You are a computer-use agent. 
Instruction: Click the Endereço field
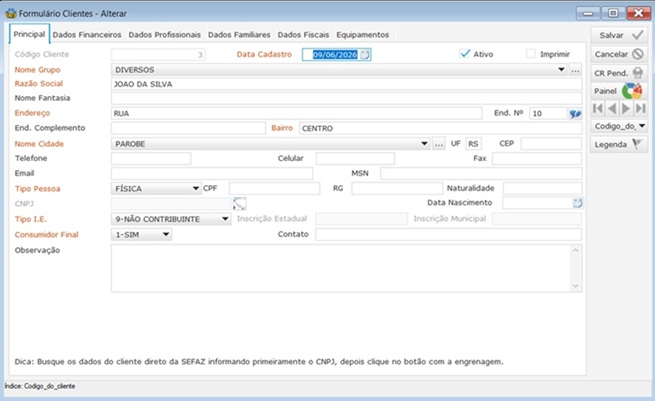click(x=297, y=113)
